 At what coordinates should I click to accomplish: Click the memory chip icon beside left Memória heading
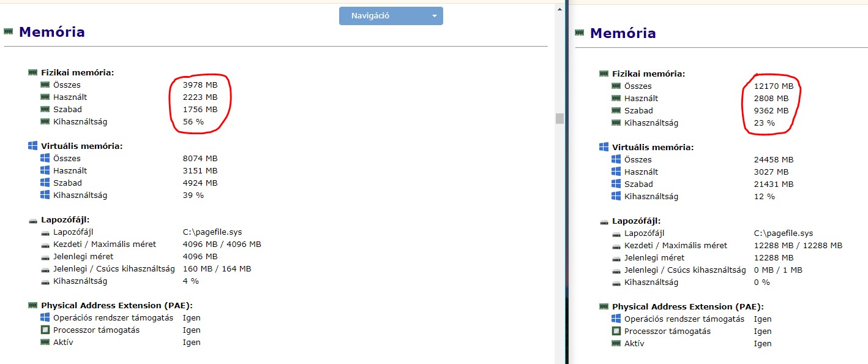pyautogui.click(x=9, y=31)
